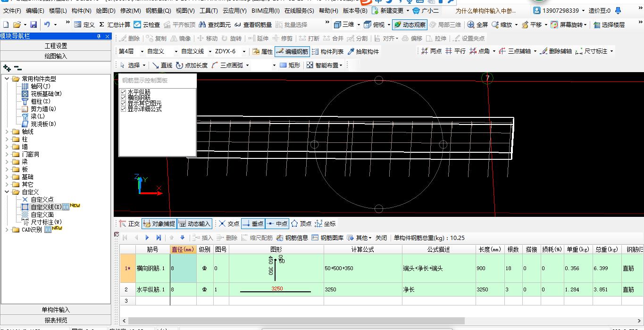Toggle 垂点 perpendicular snap
The width and height of the screenshot is (644, 330).
253,224
